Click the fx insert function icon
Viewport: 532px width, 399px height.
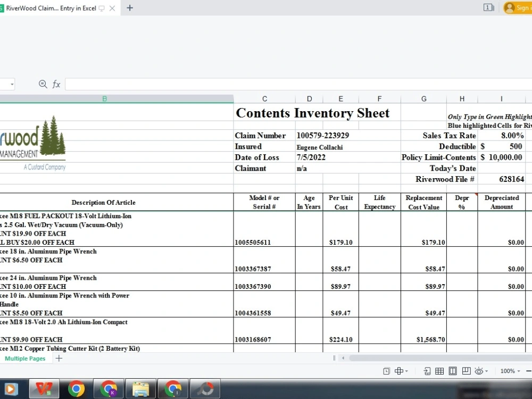pyautogui.click(x=56, y=84)
